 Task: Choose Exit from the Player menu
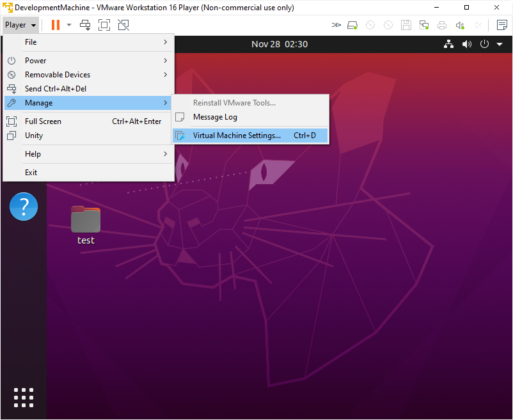click(x=88, y=172)
